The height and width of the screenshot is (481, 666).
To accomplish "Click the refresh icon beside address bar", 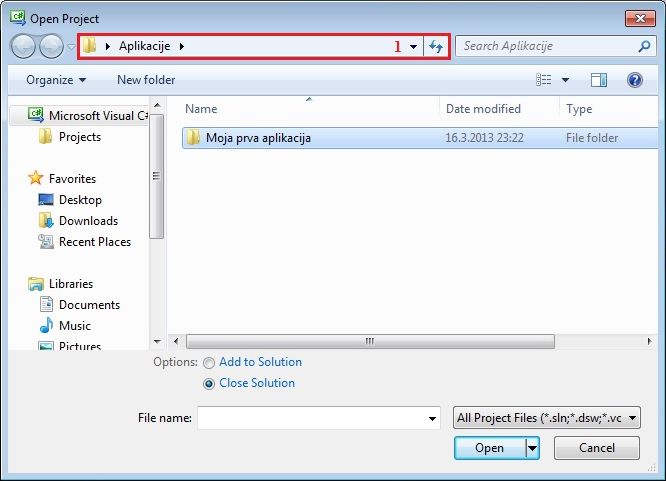I will coord(436,47).
